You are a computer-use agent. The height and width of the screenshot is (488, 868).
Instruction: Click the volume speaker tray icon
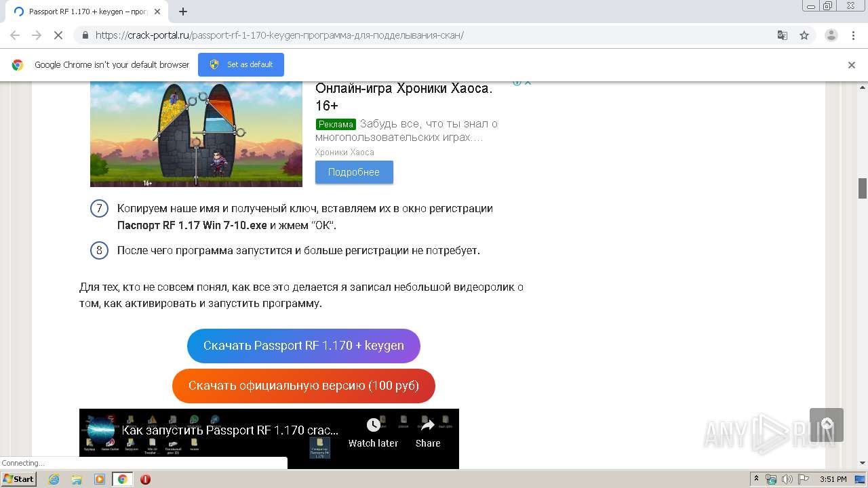[787, 479]
